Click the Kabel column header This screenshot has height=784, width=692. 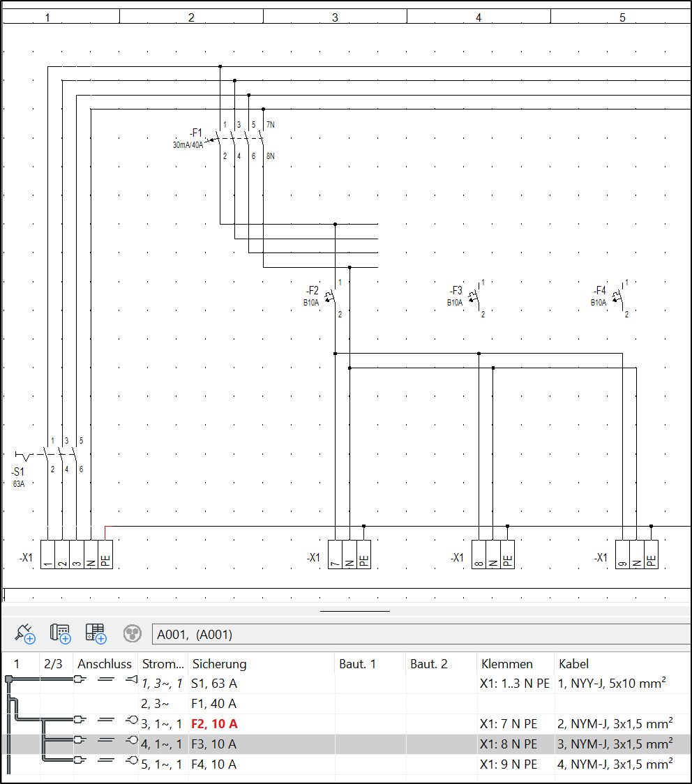point(573,664)
